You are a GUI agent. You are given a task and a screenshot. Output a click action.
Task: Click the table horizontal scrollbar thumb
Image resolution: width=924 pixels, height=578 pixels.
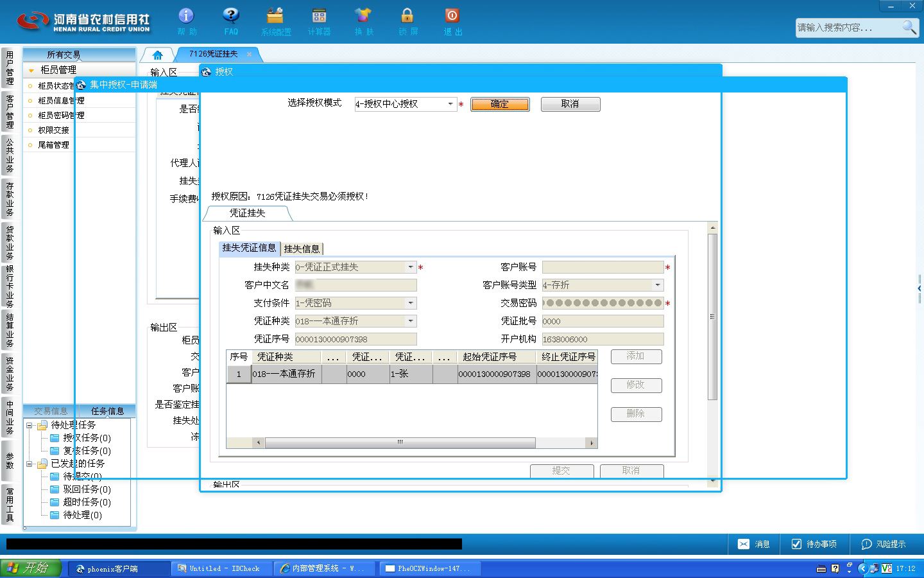click(x=400, y=442)
